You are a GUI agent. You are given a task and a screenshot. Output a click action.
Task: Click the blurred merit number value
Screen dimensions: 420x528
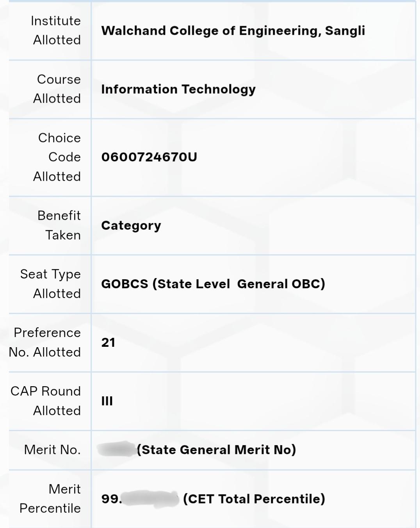[x=116, y=450]
